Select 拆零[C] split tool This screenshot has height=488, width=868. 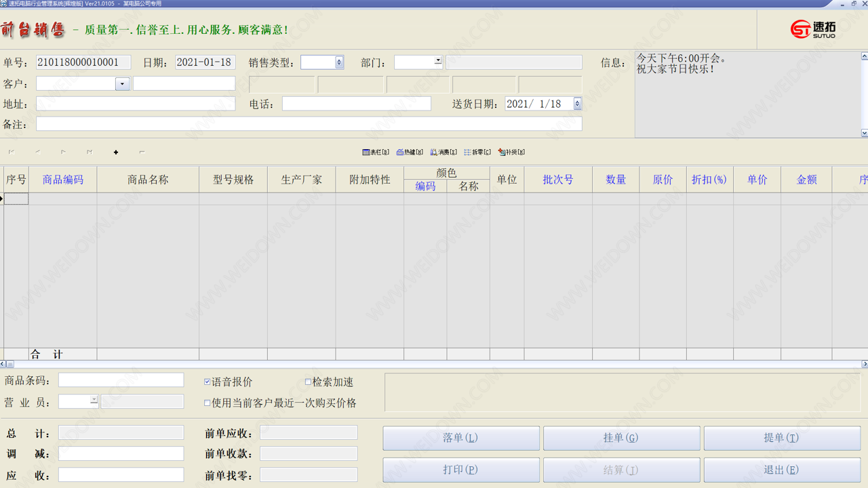tap(477, 152)
